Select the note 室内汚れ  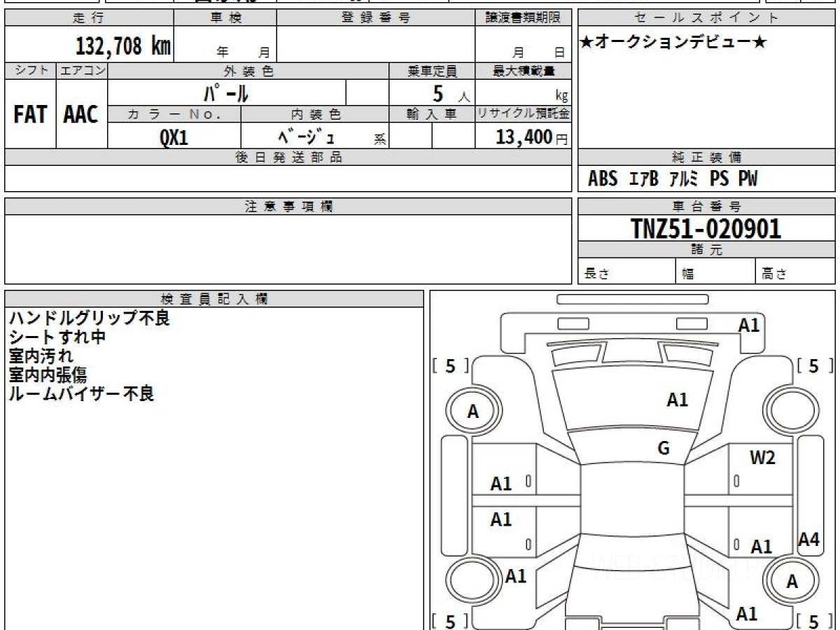pos(41,356)
